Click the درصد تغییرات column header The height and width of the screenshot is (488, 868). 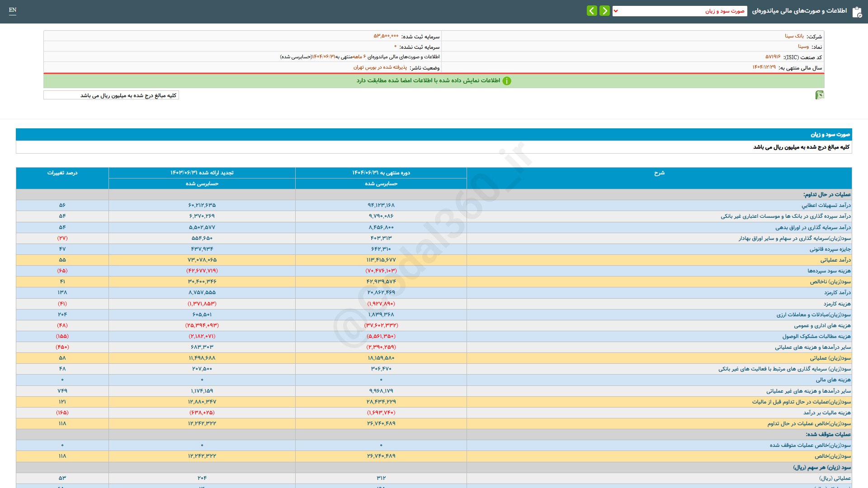tap(62, 173)
